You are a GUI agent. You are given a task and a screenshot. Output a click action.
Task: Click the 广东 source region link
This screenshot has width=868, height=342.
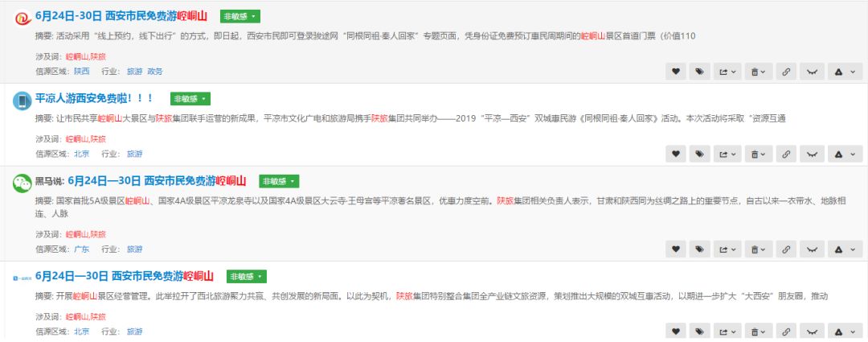[82, 249]
